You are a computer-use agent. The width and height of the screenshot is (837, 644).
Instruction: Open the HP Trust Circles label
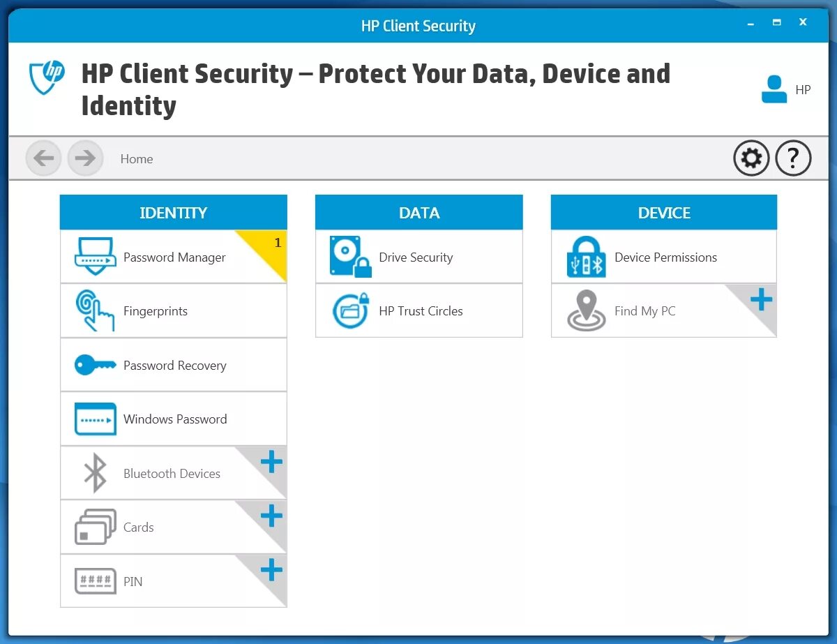click(421, 311)
